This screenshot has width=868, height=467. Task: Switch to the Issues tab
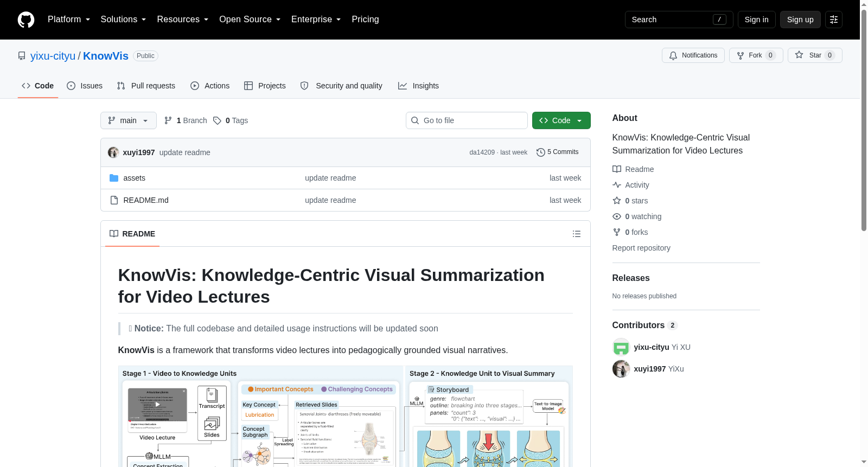click(x=85, y=86)
